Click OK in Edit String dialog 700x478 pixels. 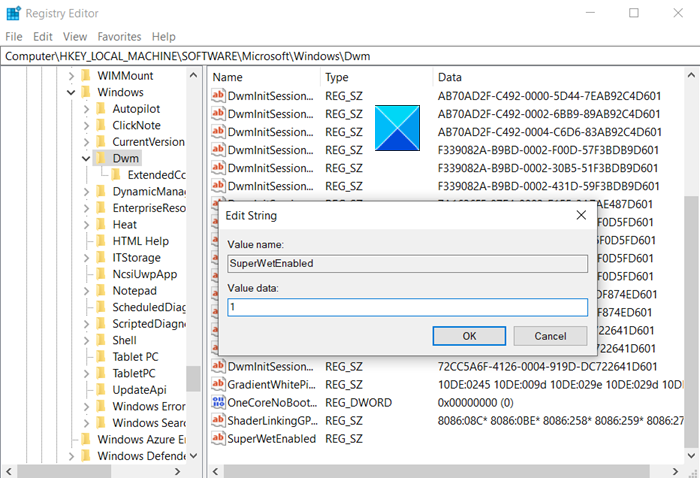point(469,336)
